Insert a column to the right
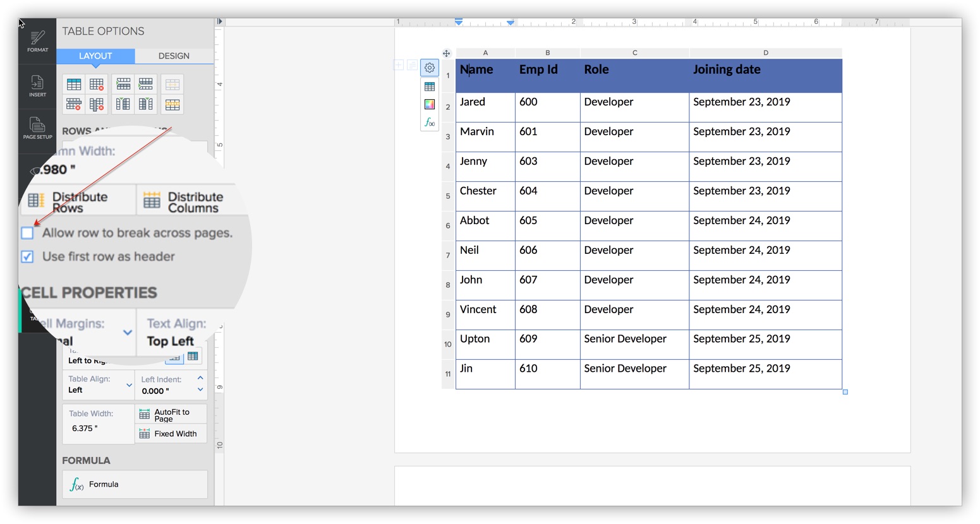Image resolution: width=980 pixels, height=524 pixels. 146,104
